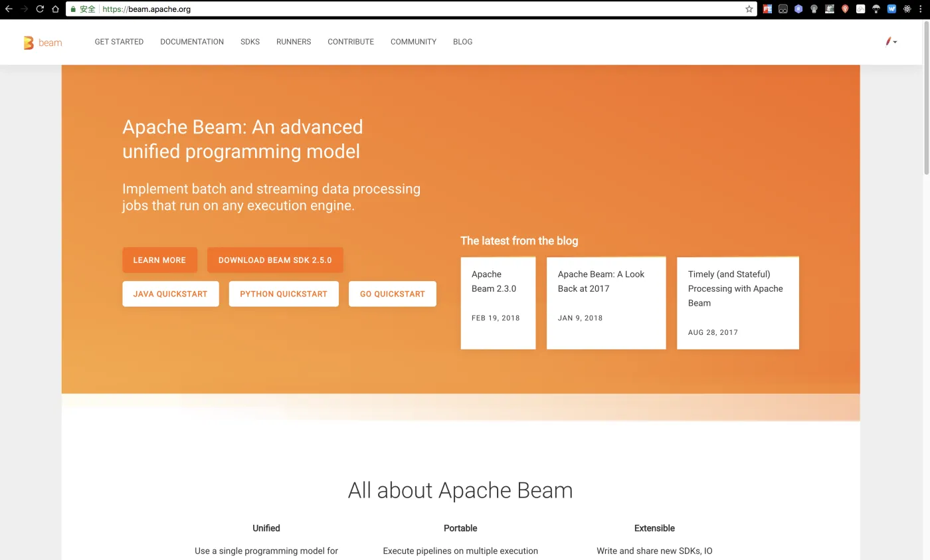Screen dimensions: 930x560
Task: Open the RUNNERS navigation item
Action: (x=294, y=42)
